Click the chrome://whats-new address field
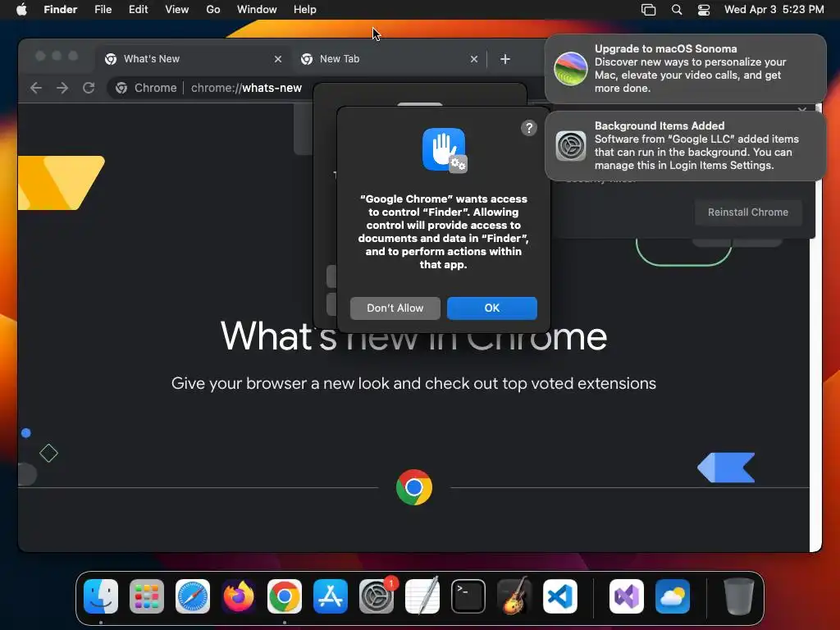The width and height of the screenshot is (840, 630). [246, 88]
